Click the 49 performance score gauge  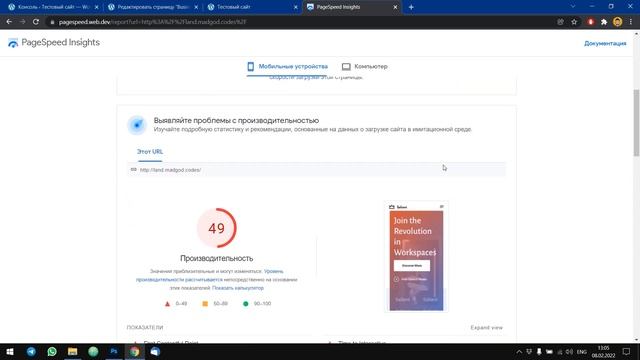coord(216,228)
